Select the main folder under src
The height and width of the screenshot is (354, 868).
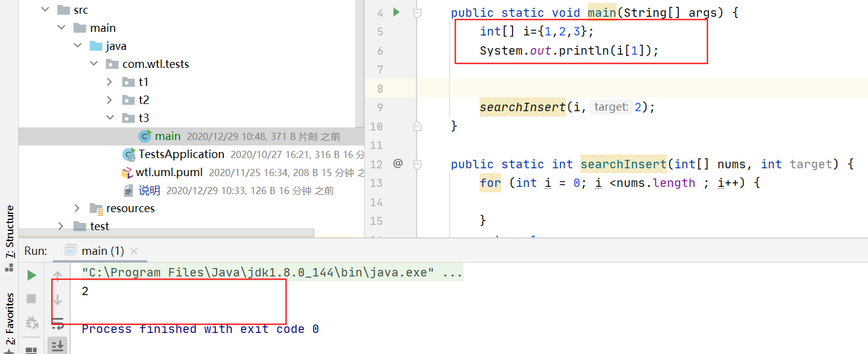coord(103,28)
